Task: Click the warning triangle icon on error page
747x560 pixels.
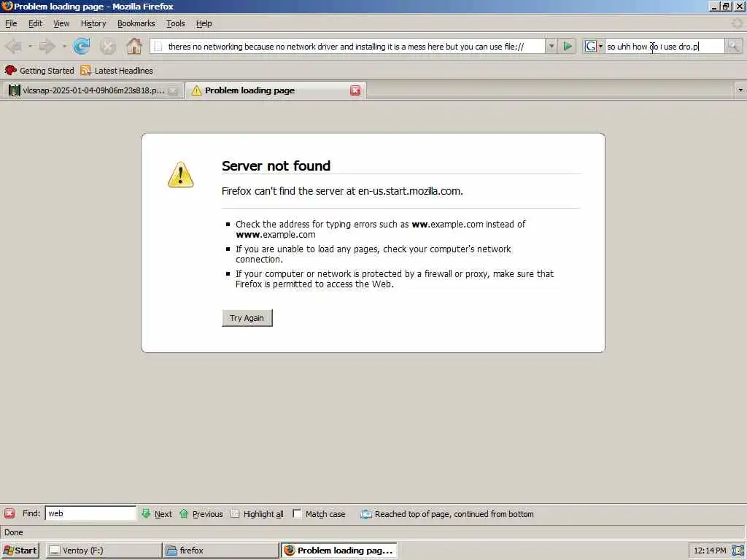Action: 181,175
